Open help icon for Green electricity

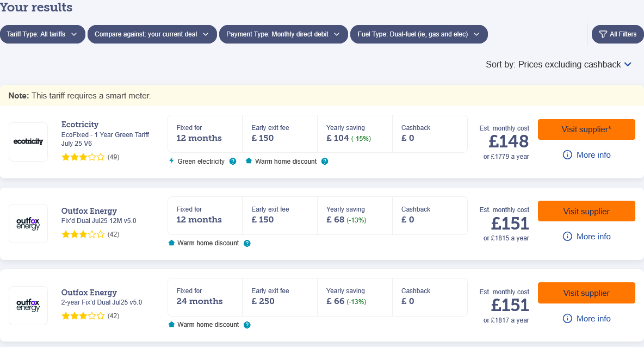(233, 162)
